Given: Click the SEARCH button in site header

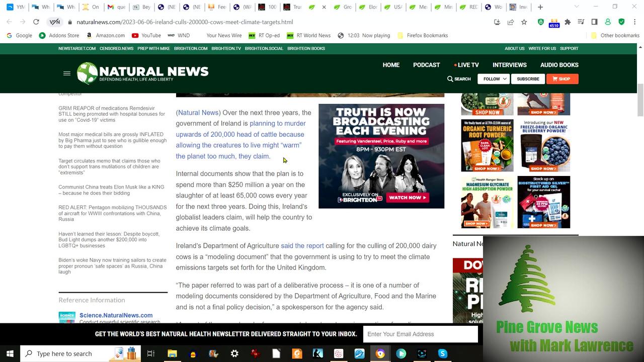Looking at the screenshot, I should (x=459, y=79).
